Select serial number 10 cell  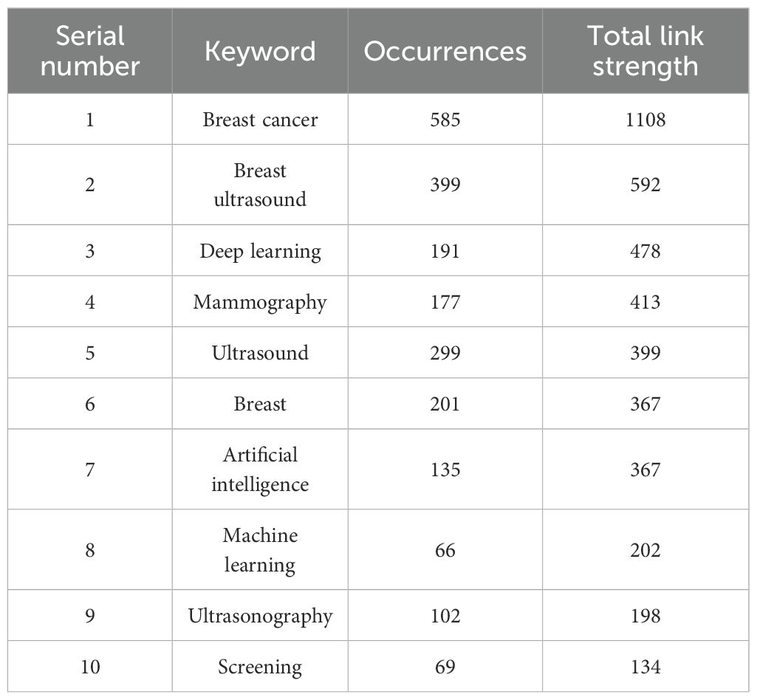(x=90, y=668)
